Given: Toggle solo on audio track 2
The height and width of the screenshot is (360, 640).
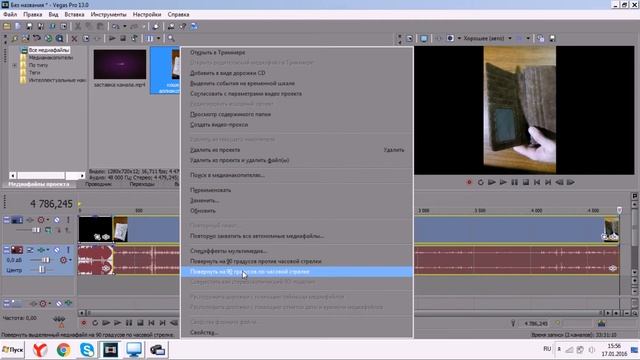Looking at the screenshot, I should pos(68,250).
